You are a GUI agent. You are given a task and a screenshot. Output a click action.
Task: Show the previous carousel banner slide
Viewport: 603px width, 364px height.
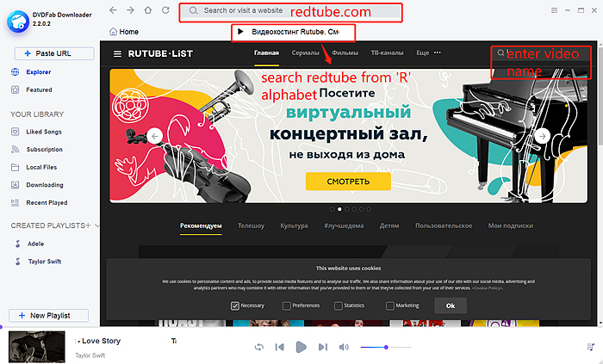(x=155, y=135)
